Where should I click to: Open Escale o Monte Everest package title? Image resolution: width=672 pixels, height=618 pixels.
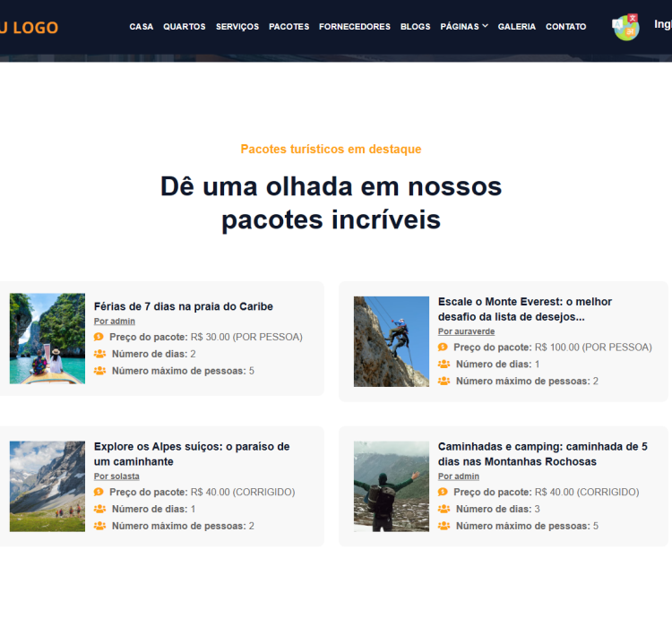coord(524,309)
